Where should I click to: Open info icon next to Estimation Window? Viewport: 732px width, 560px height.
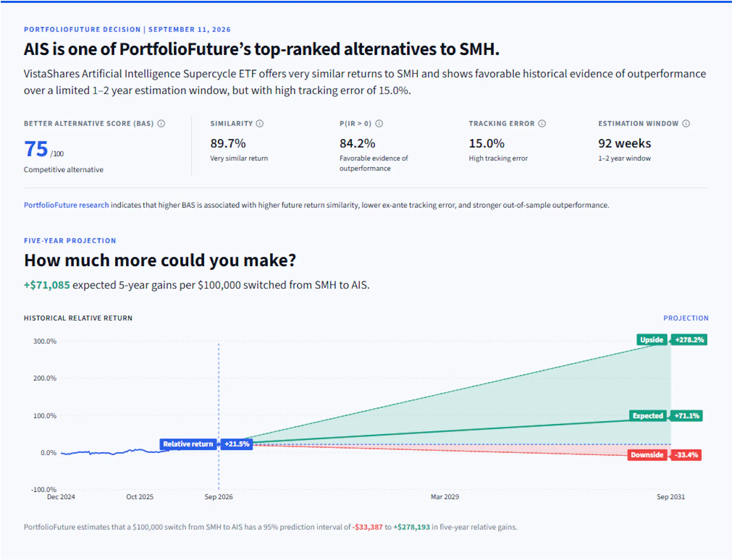point(686,123)
